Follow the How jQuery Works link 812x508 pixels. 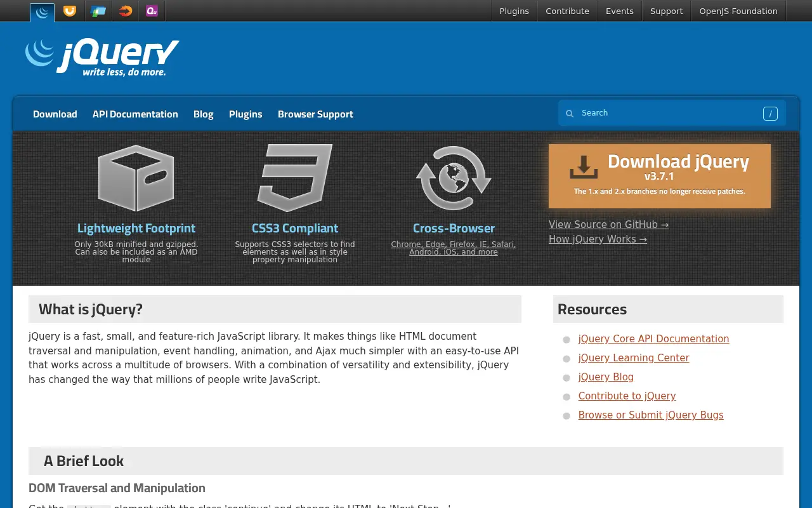(598, 239)
